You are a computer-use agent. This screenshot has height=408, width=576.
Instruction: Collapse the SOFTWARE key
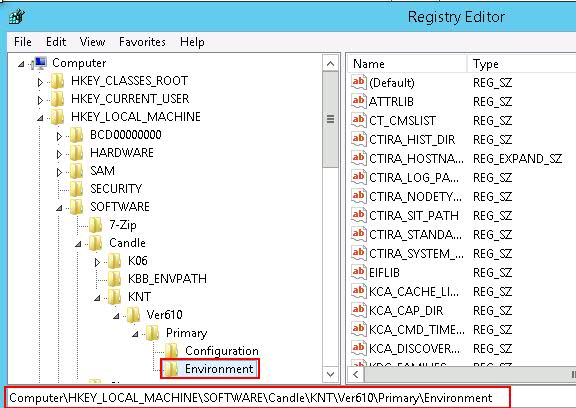pyautogui.click(x=59, y=208)
